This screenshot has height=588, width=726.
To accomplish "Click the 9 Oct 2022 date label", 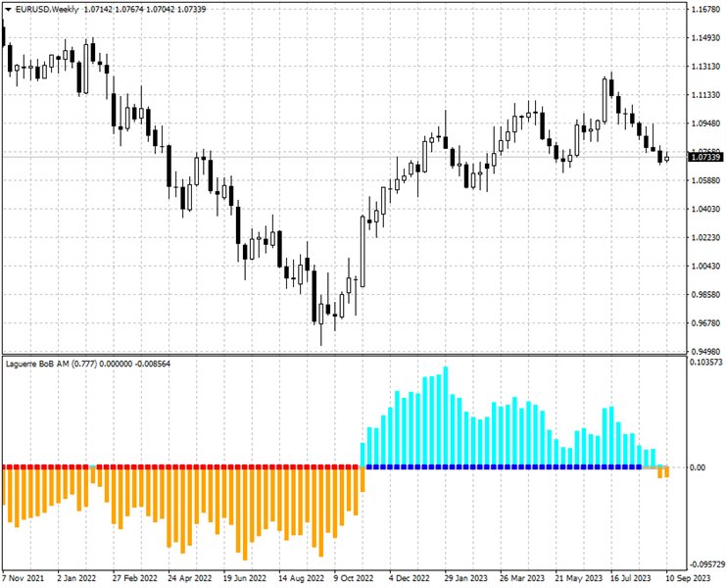I will [354, 578].
